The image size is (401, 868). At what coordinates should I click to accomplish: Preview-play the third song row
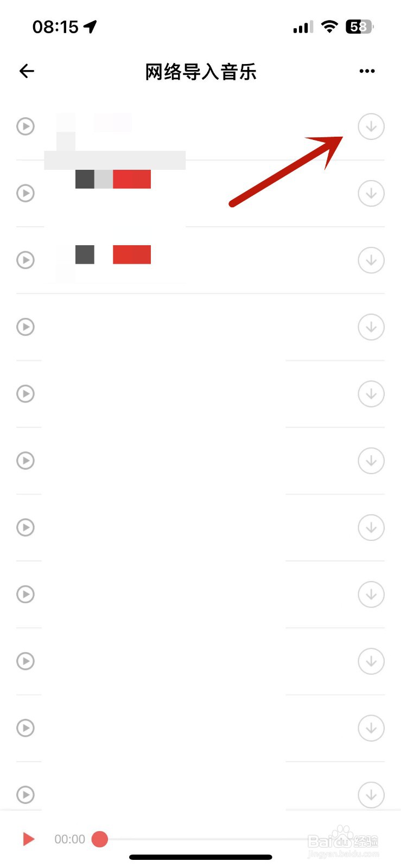click(26, 260)
